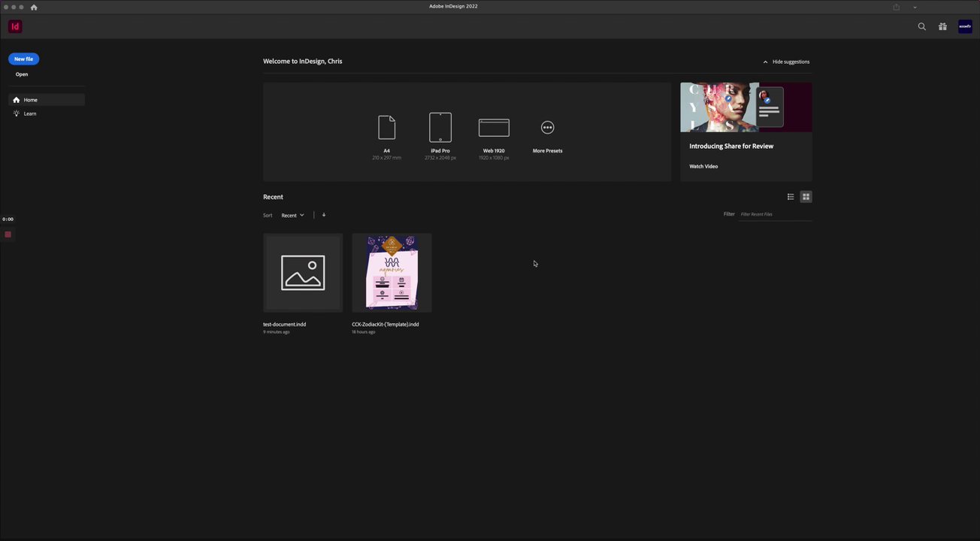Click the share icon in title bar

[x=896, y=7]
